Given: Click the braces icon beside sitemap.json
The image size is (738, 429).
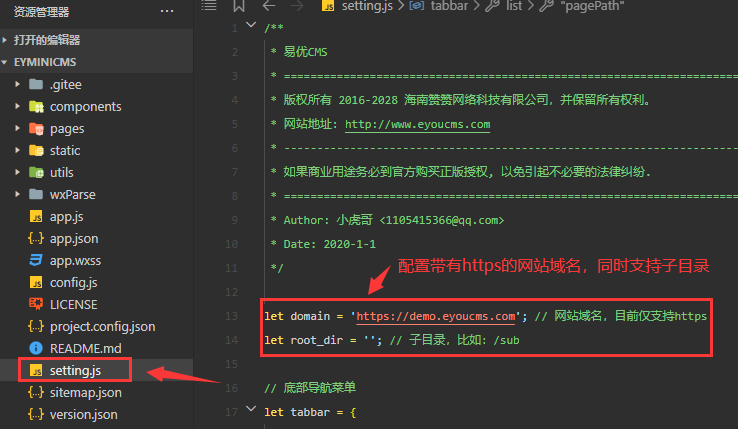Looking at the screenshot, I should coord(36,392).
